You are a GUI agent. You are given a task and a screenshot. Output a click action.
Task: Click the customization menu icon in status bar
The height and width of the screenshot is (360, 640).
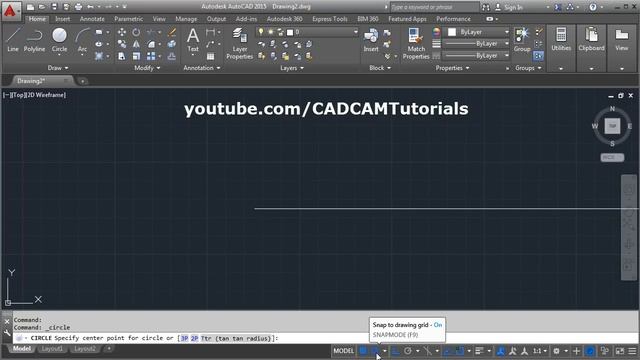(x=632, y=351)
